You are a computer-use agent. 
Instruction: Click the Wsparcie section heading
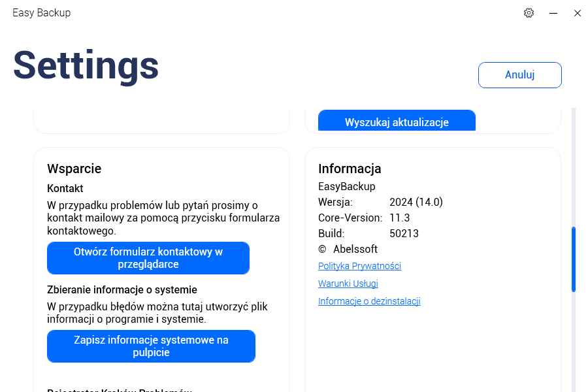coord(74,169)
